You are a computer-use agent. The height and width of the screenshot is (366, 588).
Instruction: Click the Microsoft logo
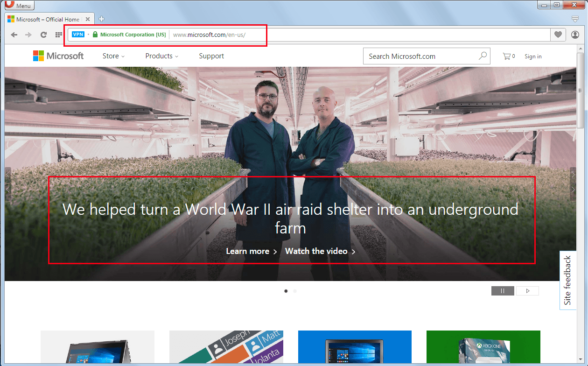click(x=58, y=56)
